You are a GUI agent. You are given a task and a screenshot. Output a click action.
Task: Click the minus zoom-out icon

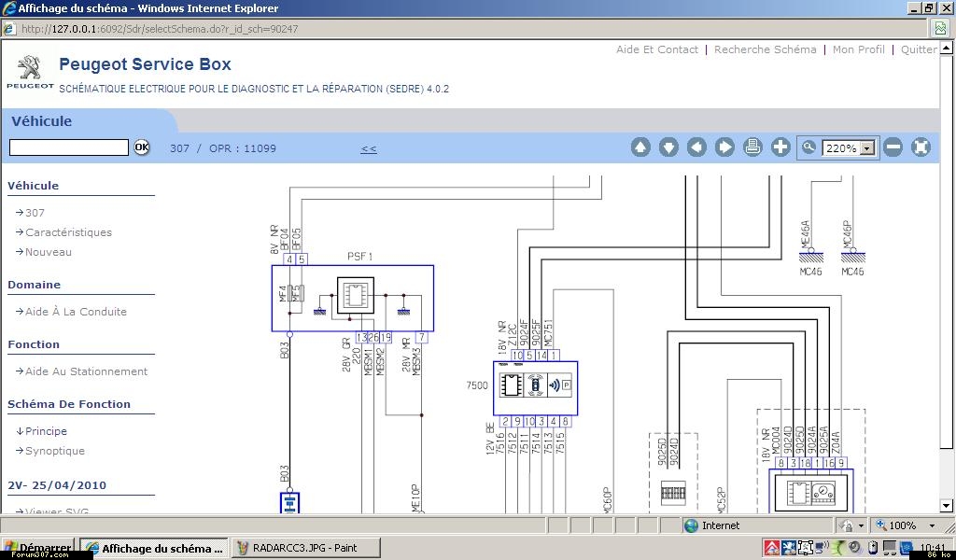pos(893,147)
